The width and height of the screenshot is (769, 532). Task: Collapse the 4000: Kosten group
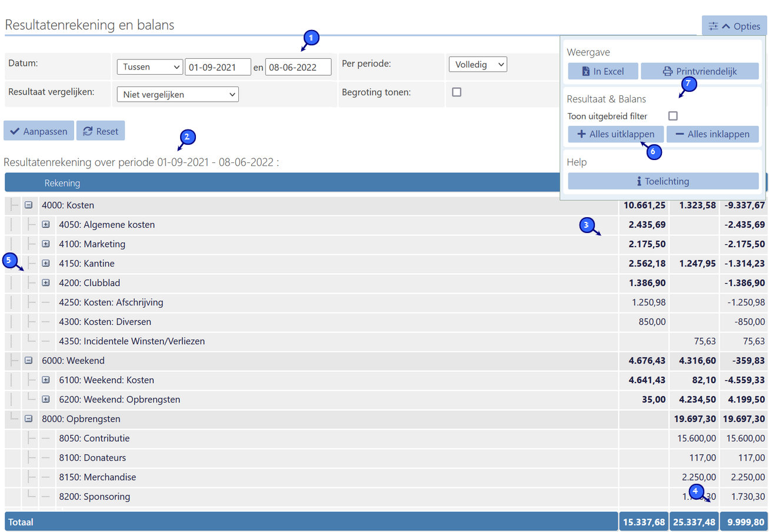tap(28, 205)
